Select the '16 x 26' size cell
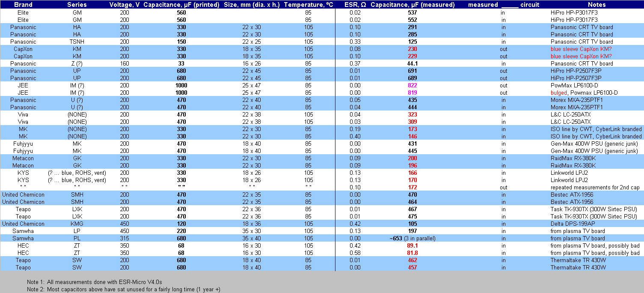Screen dimensions: 644x293 [252, 63]
